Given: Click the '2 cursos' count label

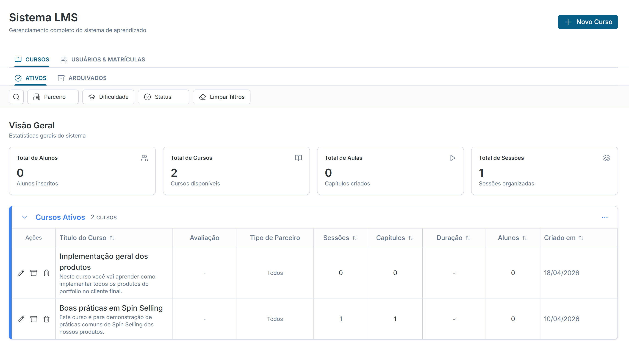Looking at the screenshot, I should coord(104,217).
